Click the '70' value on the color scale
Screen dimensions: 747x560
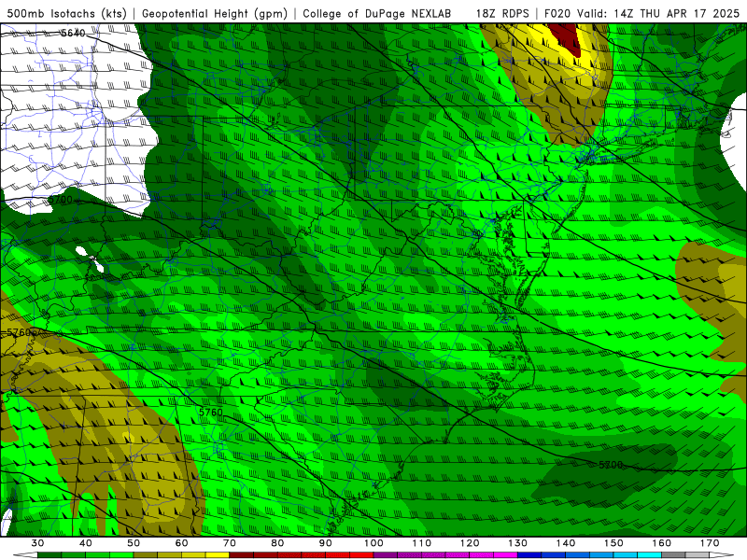click(230, 543)
